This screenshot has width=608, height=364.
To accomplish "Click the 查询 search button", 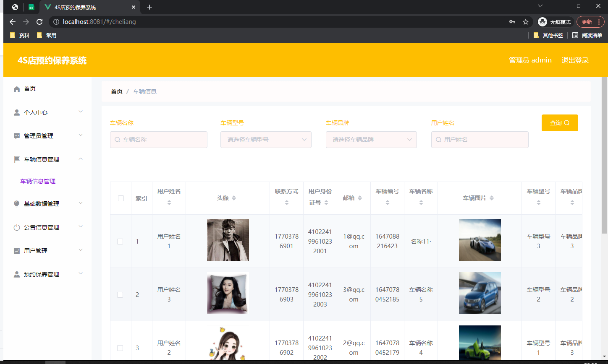I will [560, 123].
